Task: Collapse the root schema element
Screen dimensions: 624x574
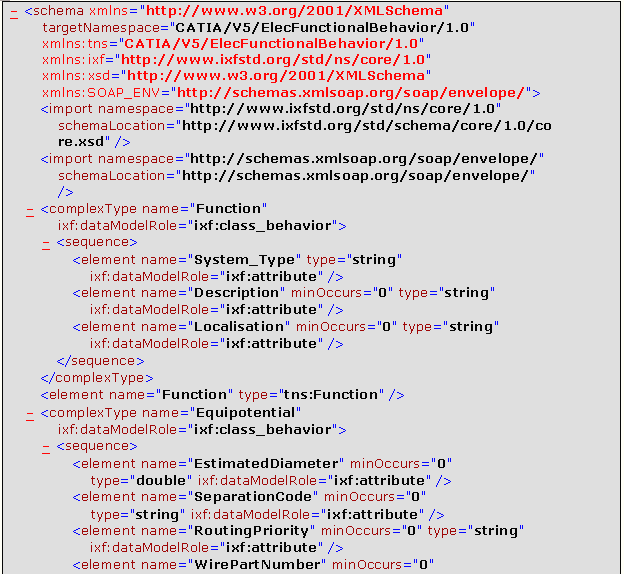Action: [x=14, y=15]
